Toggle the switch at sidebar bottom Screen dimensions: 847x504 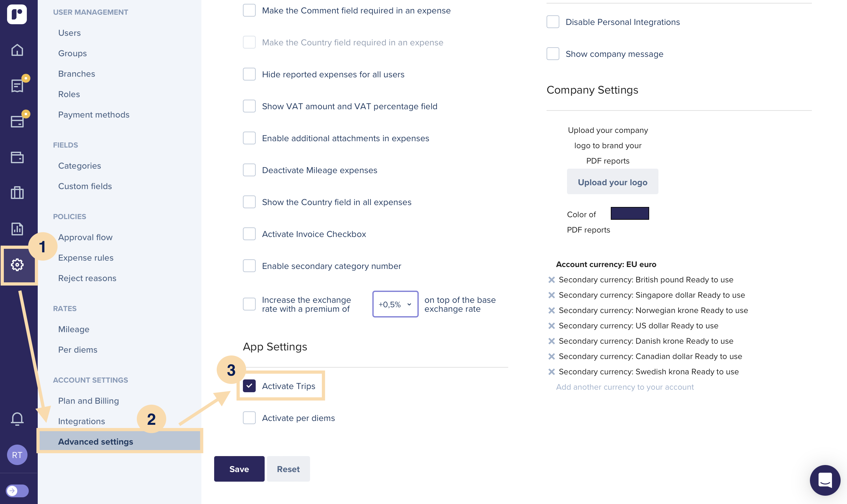[x=17, y=490]
